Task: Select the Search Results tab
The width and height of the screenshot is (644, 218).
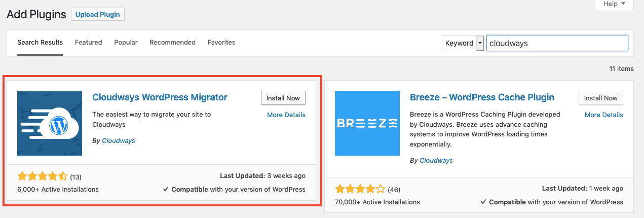Action: pyautogui.click(x=40, y=43)
